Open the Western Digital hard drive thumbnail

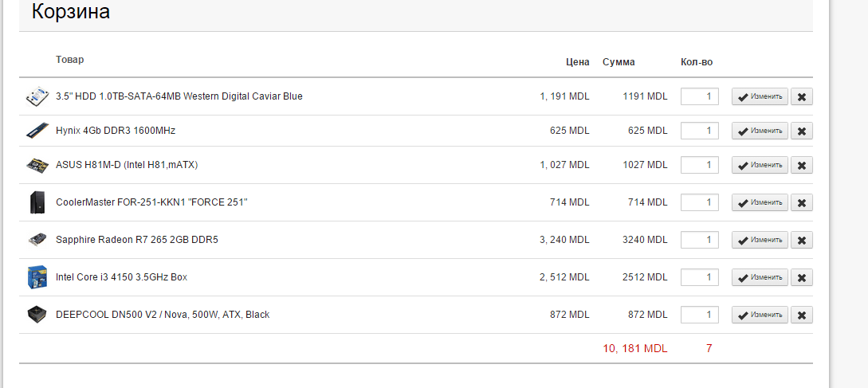(37, 96)
